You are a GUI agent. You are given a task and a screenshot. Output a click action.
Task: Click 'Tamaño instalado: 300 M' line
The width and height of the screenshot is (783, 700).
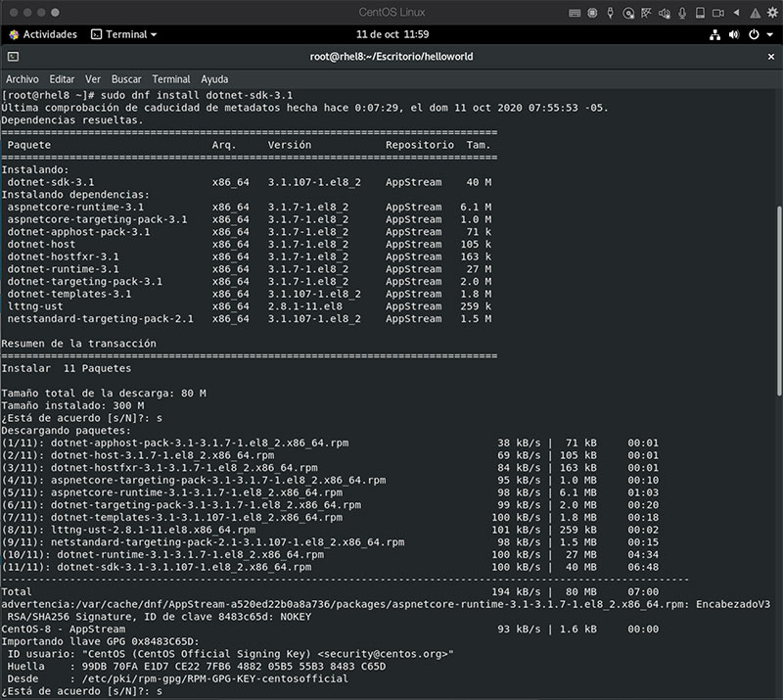pos(72,405)
